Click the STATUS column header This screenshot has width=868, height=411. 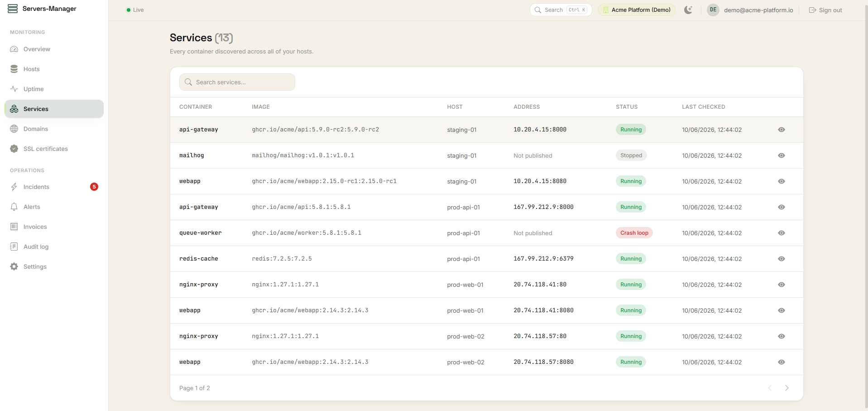[627, 107]
